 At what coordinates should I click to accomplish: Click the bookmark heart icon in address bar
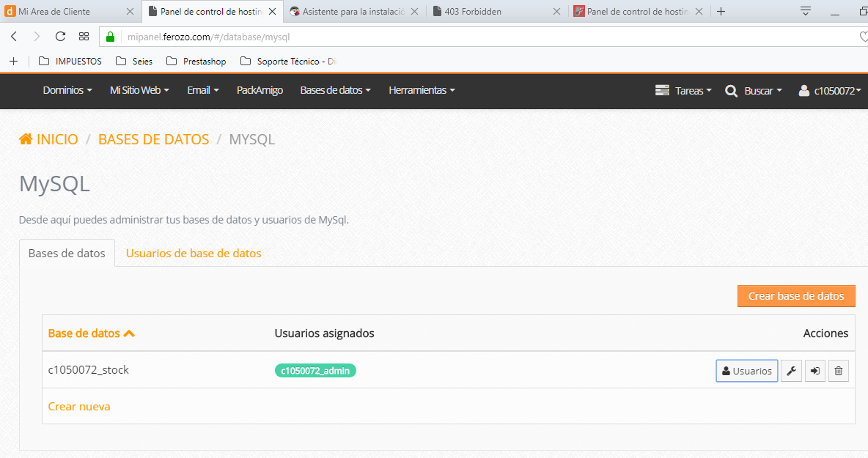coord(863,37)
